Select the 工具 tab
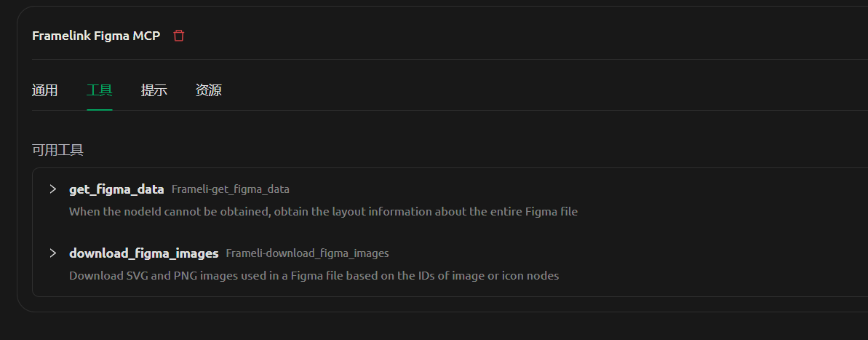The height and width of the screenshot is (340, 868). coord(100,90)
